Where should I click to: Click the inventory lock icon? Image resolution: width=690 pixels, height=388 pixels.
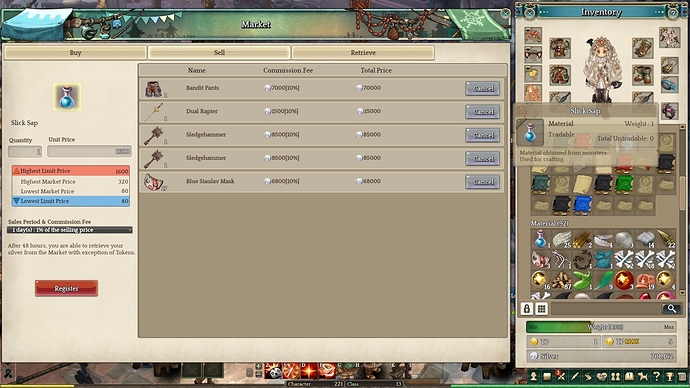(x=527, y=309)
